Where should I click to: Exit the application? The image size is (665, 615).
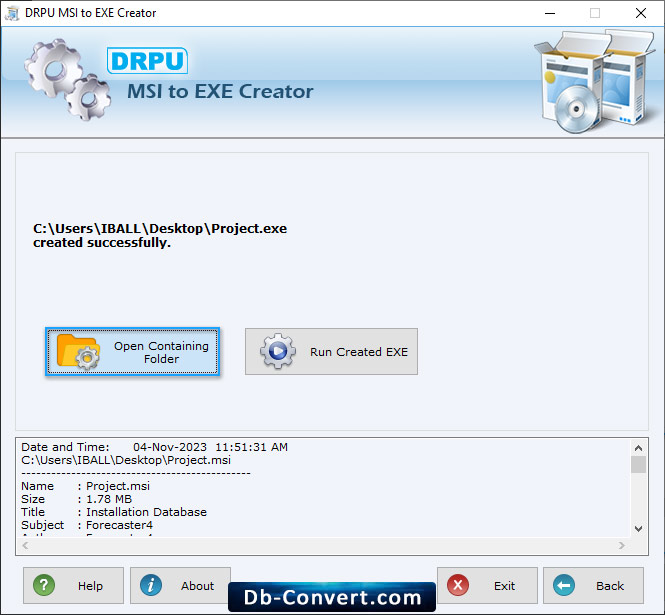click(487, 585)
